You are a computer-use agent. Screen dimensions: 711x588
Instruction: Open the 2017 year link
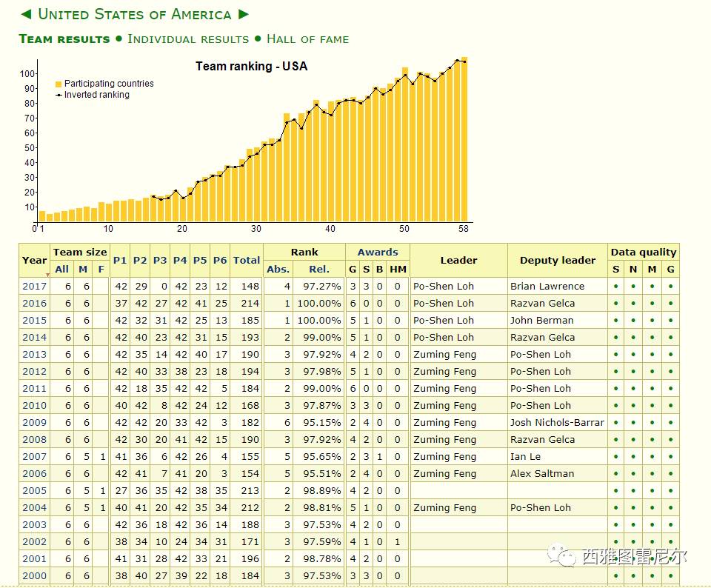click(35, 287)
